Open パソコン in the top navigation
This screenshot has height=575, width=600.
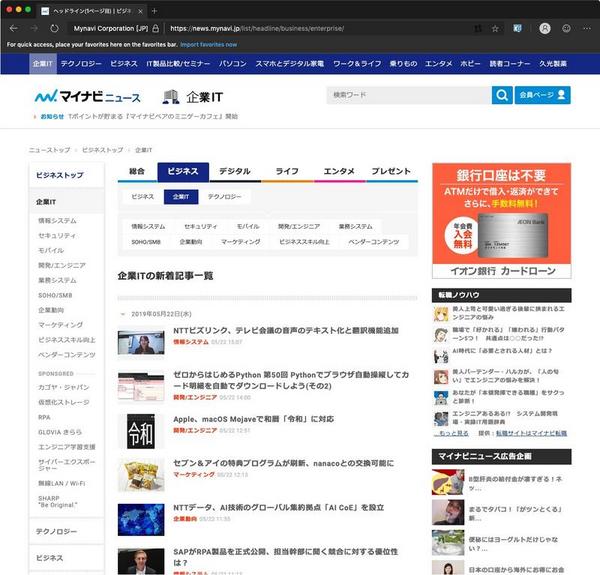click(233, 64)
